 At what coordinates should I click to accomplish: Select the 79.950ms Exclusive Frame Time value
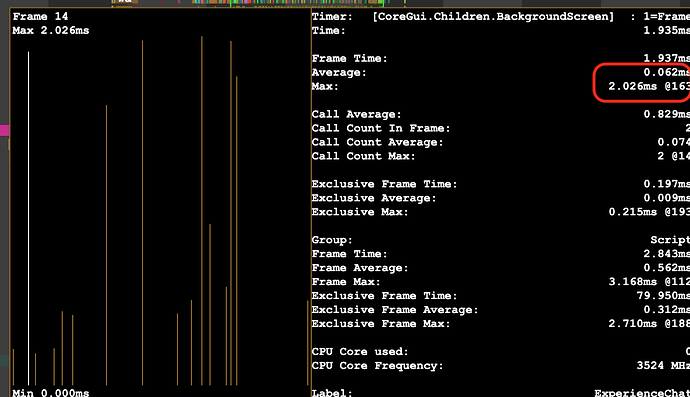[663, 296]
